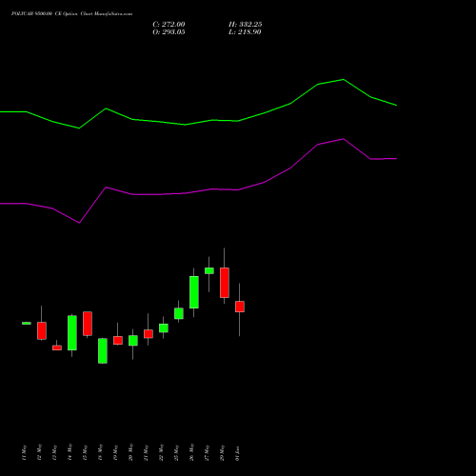Click the tall red candle for 29 May
This screenshot has width=476, height=476.
225,283
